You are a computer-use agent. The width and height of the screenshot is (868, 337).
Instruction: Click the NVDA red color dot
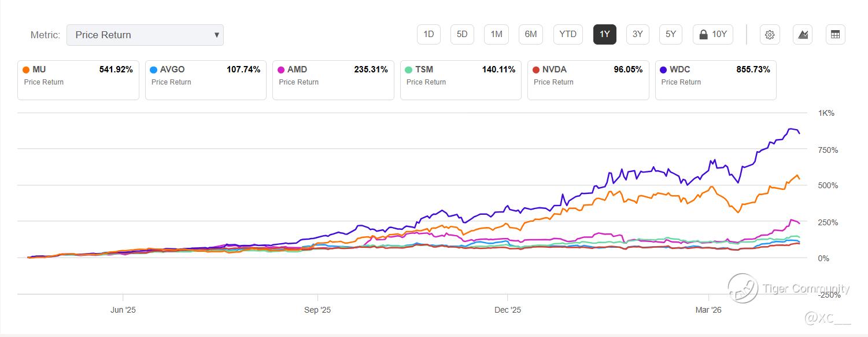(536, 70)
